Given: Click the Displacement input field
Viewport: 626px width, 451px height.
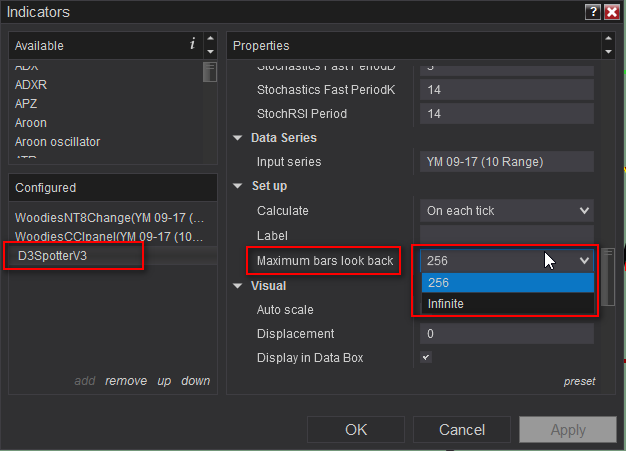Looking at the screenshot, I should 506,334.
